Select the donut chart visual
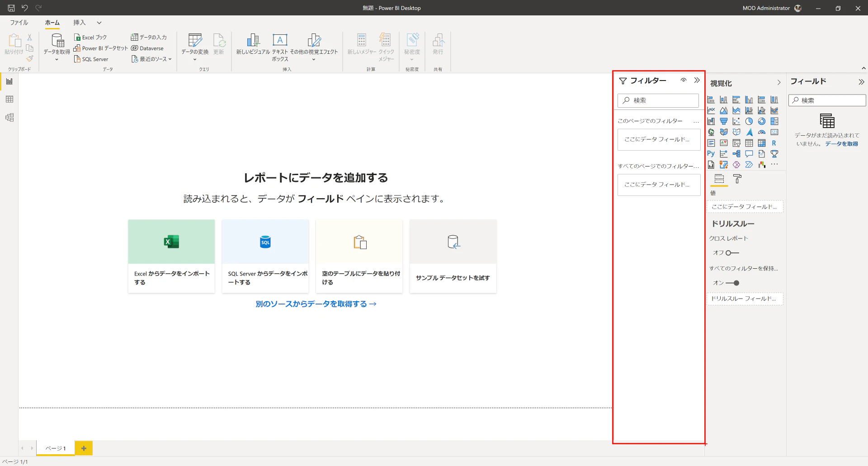This screenshot has height=466, width=868. coord(762,121)
